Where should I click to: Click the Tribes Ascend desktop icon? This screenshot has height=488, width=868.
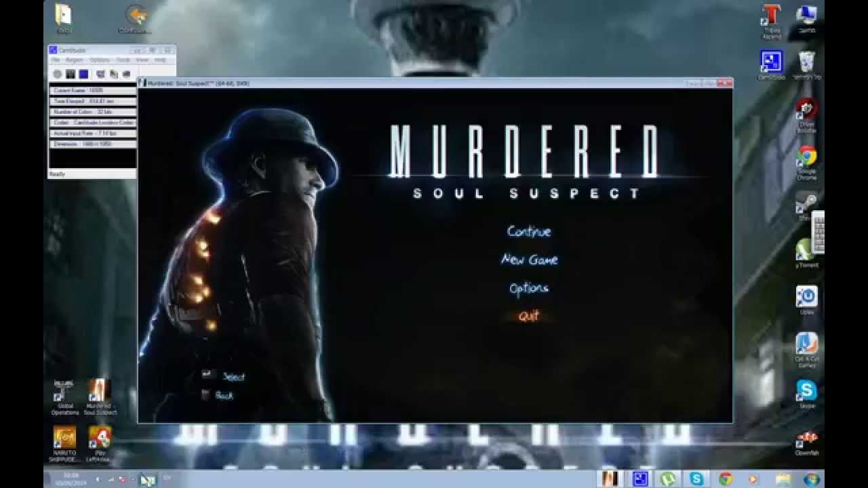pyautogui.click(x=771, y=22)
